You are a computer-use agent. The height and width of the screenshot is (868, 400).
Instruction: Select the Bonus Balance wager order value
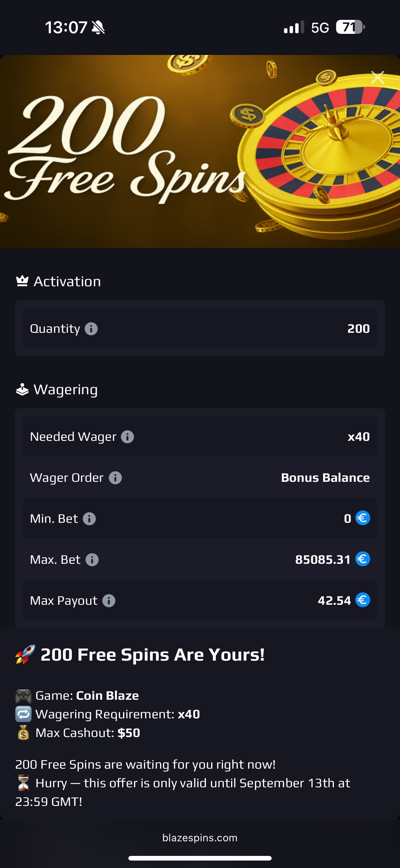point(325,478)
